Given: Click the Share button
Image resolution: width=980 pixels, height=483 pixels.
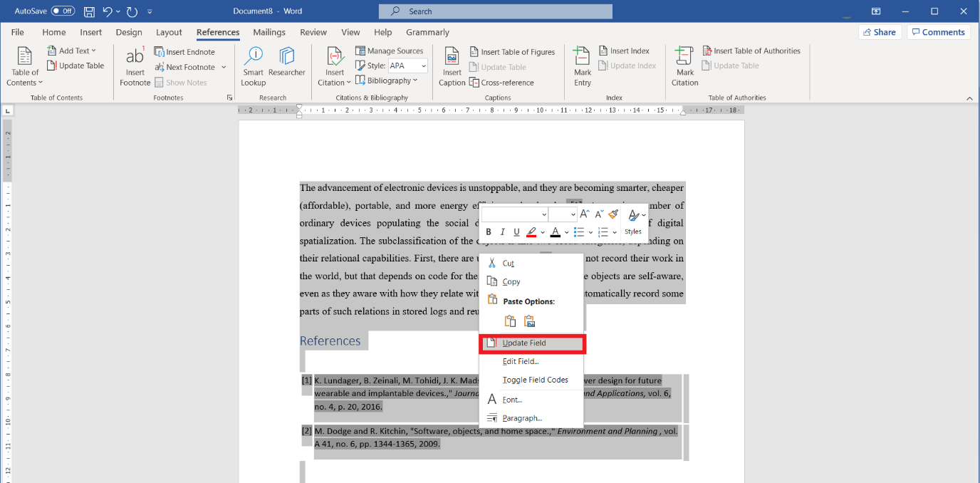Looking at the screenshot, I should (x=880, y=31).
